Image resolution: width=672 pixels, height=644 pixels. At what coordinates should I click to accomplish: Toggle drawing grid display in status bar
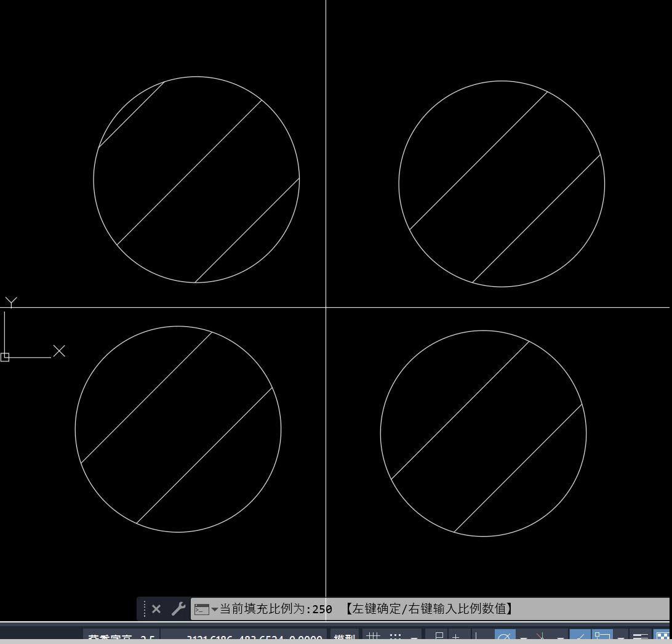373,638
